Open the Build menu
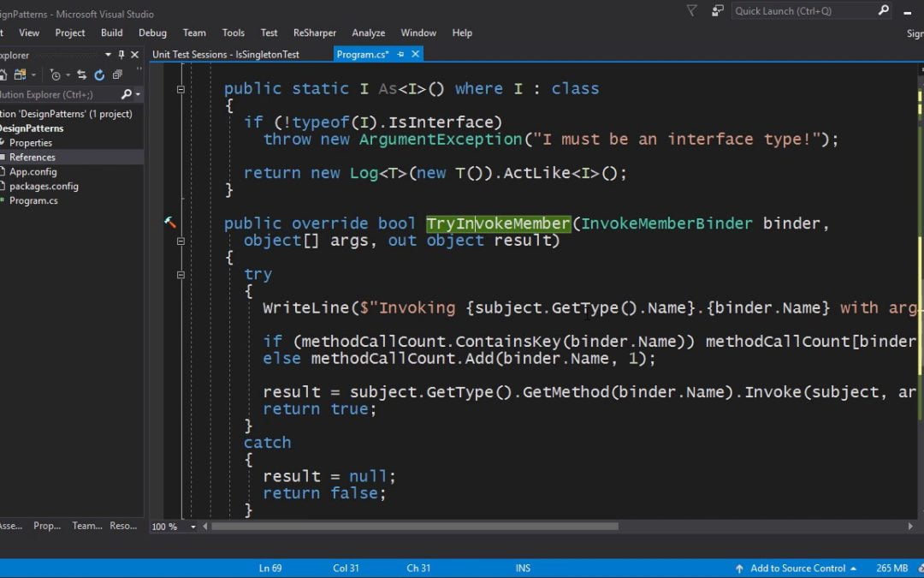Image resolution: width=924 pixels, height=578 pixels. click(x=111, y=33)
